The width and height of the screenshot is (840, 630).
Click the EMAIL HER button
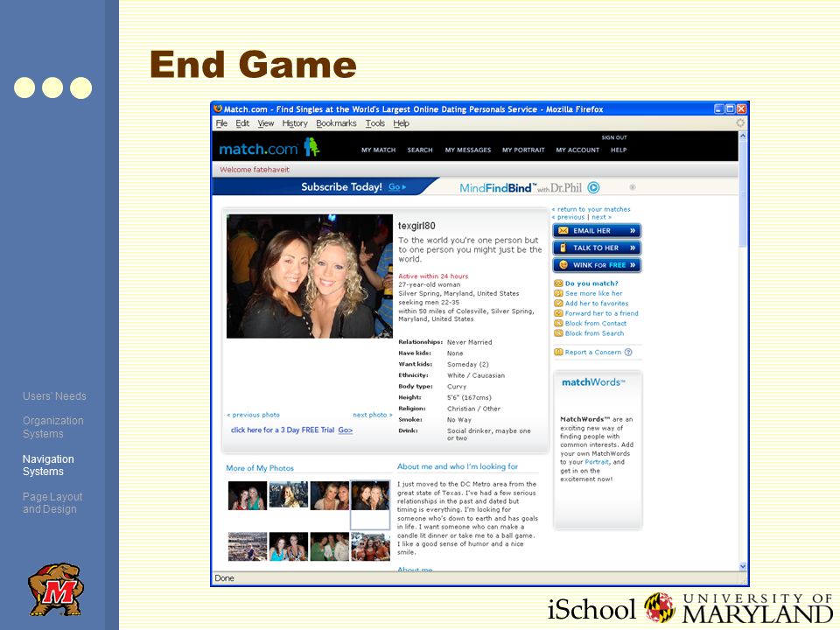point(597,231)
